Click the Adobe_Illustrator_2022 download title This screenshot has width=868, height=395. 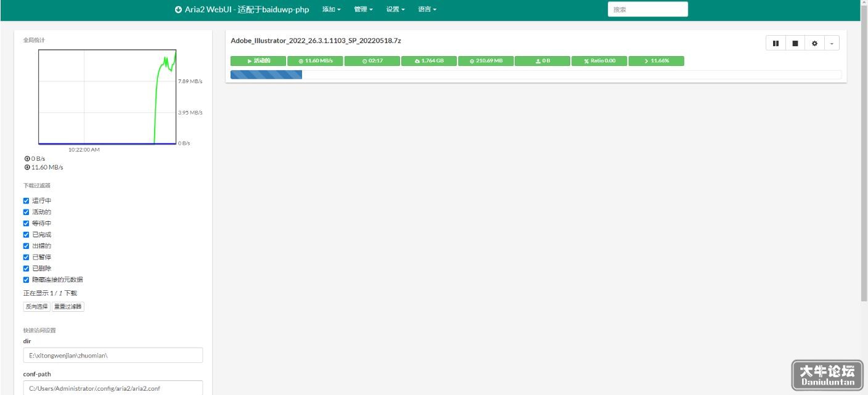[316, 41]
